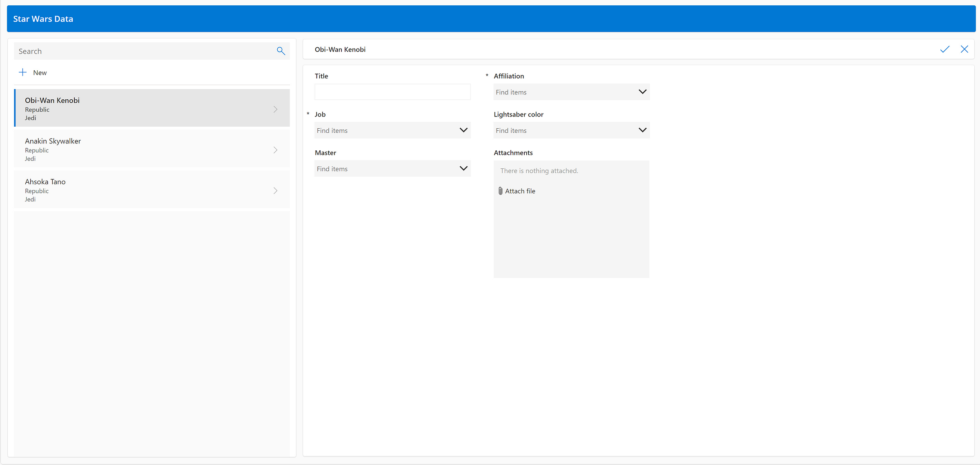Screen dimensions: 980x465
Task: Click the Title field label
Action: pos(321,76)
